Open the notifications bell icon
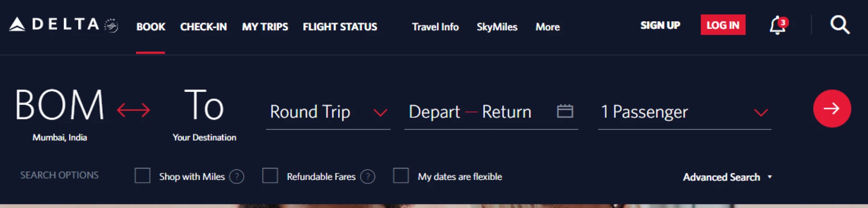Viewport: 868px width, 208px height. pos(777,25)
